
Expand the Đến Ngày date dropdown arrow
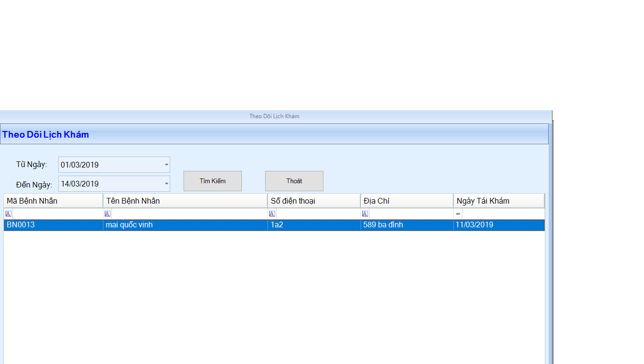166,184
